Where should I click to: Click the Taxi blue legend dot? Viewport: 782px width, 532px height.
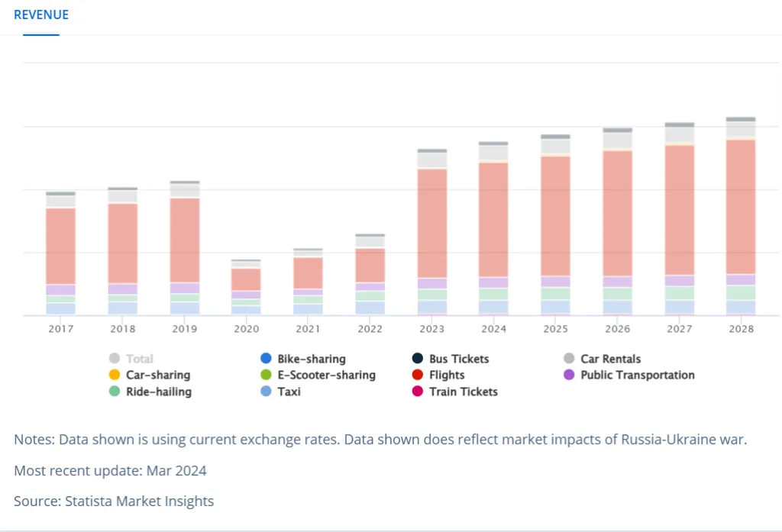coord(266,392)
